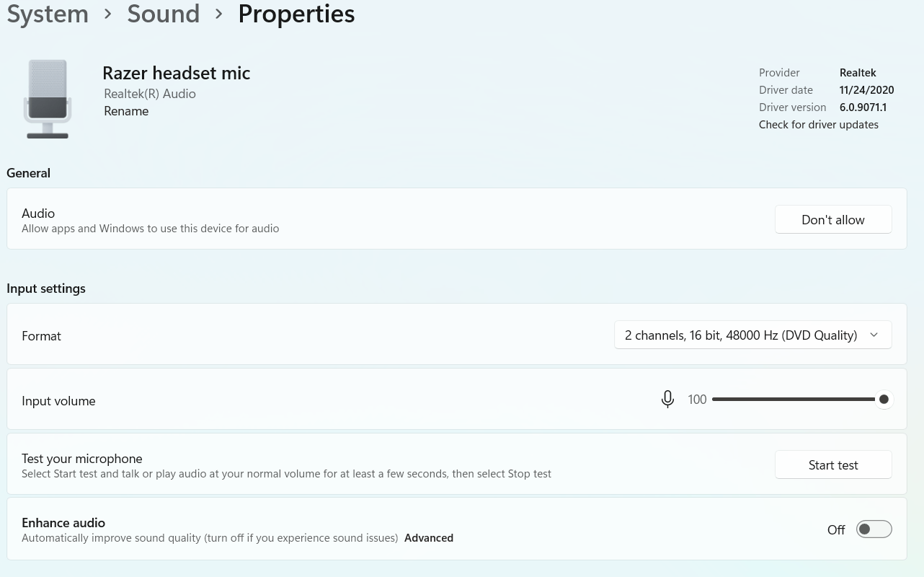Click the Properties breadcrumb title
924x577 pixels.
[x=296, y=14]
